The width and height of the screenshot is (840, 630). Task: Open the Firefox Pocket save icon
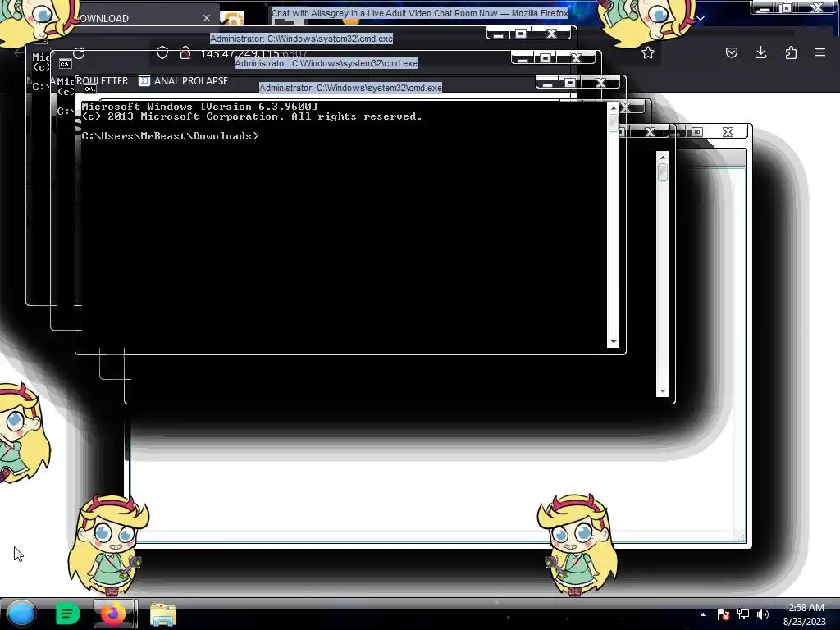(731, 52)
